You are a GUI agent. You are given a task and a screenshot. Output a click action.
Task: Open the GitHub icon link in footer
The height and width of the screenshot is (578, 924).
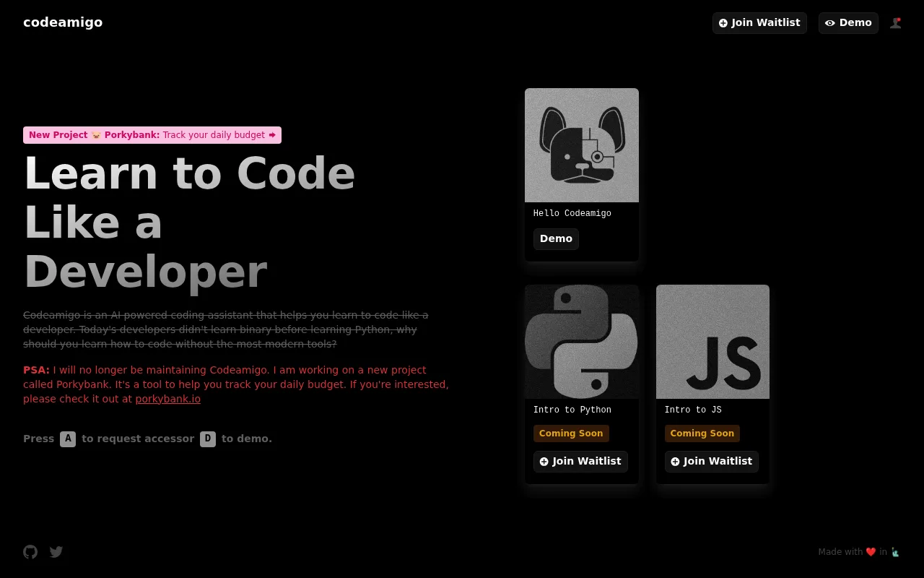(x=30, y=552)
